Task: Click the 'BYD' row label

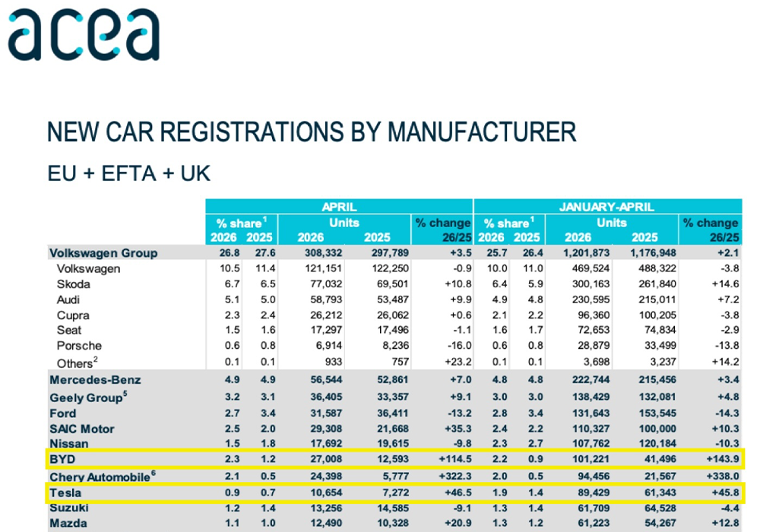Action: pyautogui.click(x=62, y=459)
